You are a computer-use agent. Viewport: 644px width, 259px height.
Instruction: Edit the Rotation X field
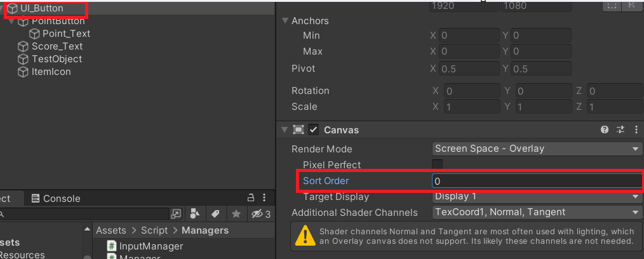(471, 91)
